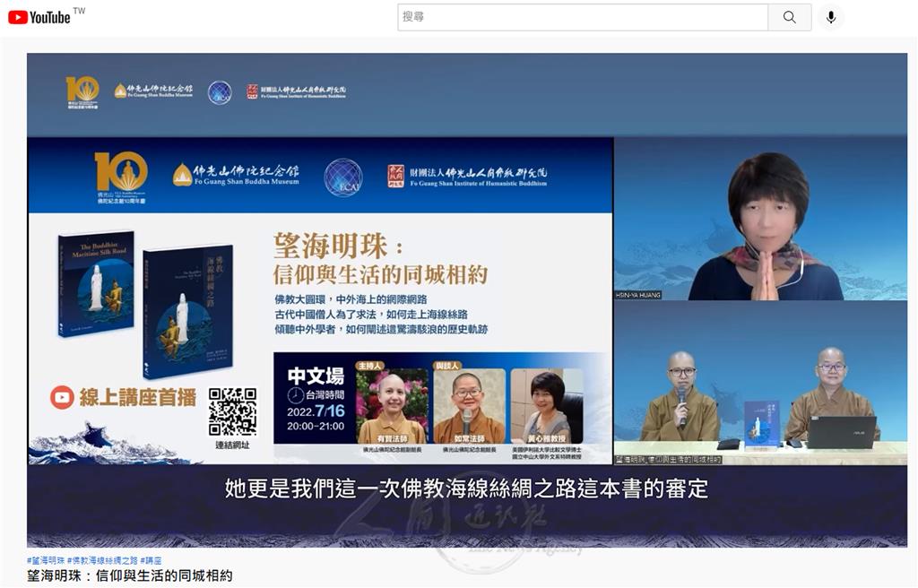
Task: Click the YouTube logo to go home
Action: click(39, 17)
